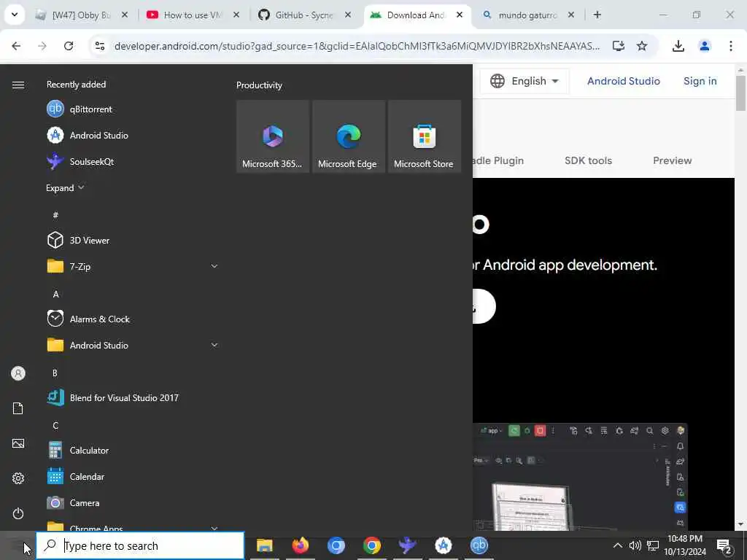Open the English language dropdown

[x=524, y=81]
